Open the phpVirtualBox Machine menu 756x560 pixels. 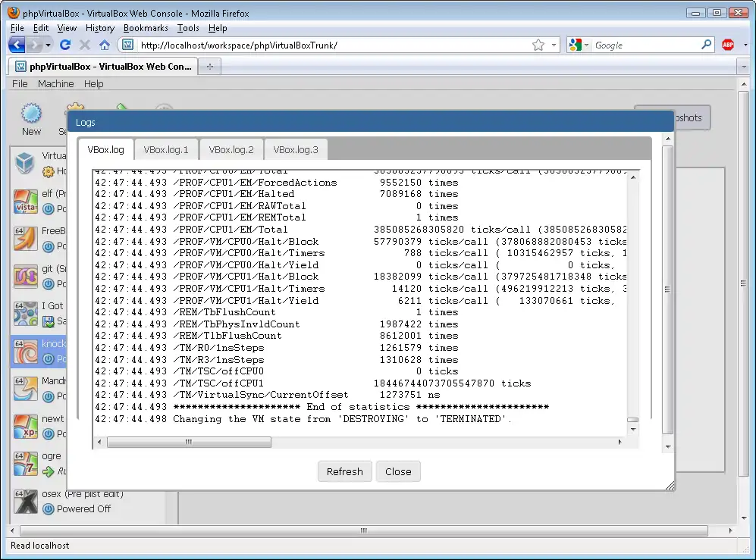point(56,84)
